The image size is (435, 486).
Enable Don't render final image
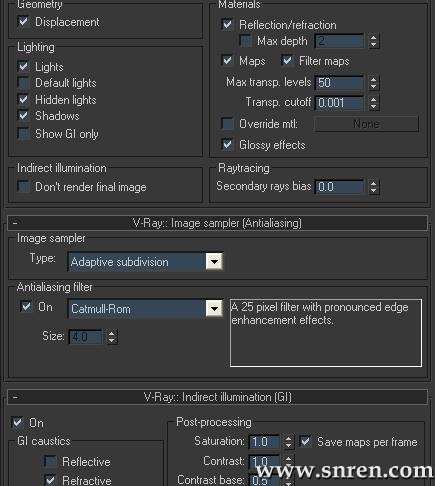tap(23, 187)
